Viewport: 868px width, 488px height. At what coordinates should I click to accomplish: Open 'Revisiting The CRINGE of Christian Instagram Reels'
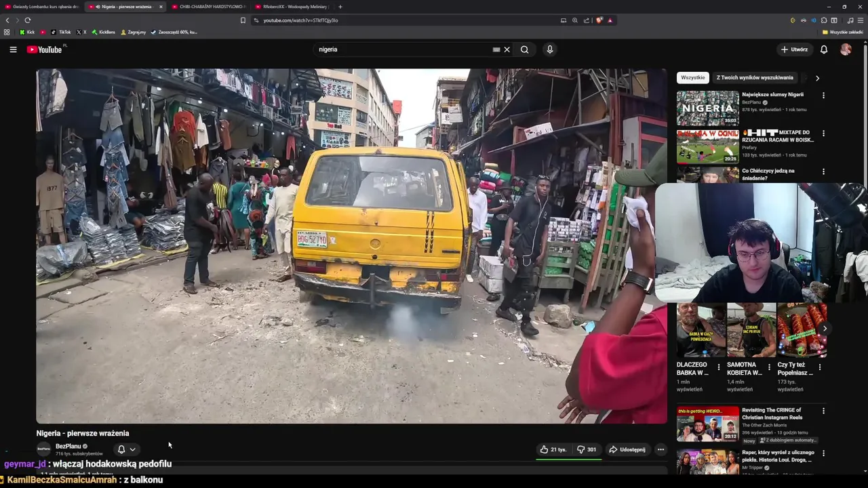772,413
